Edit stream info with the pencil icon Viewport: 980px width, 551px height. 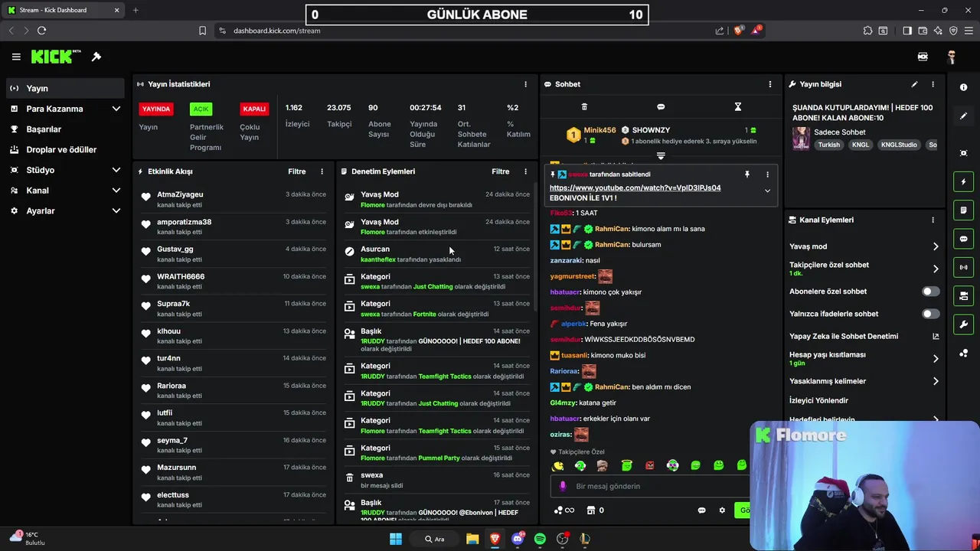[x=914, y=84]
